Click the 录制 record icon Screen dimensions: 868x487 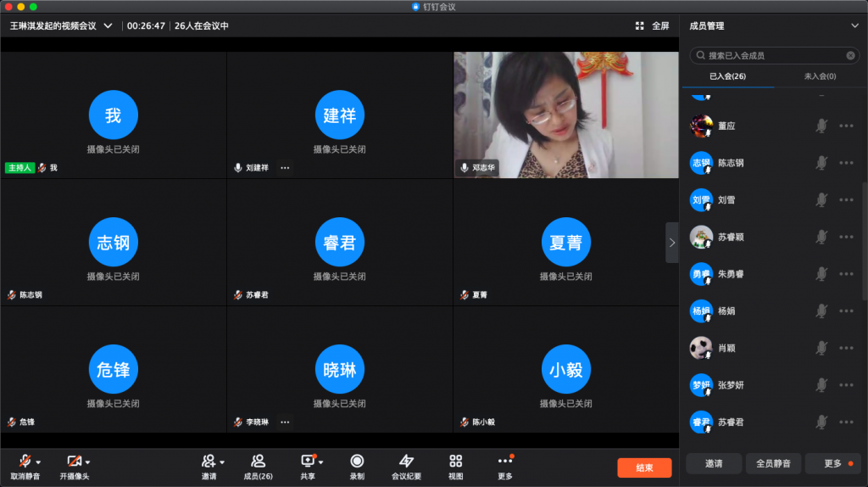pos(357,462)
